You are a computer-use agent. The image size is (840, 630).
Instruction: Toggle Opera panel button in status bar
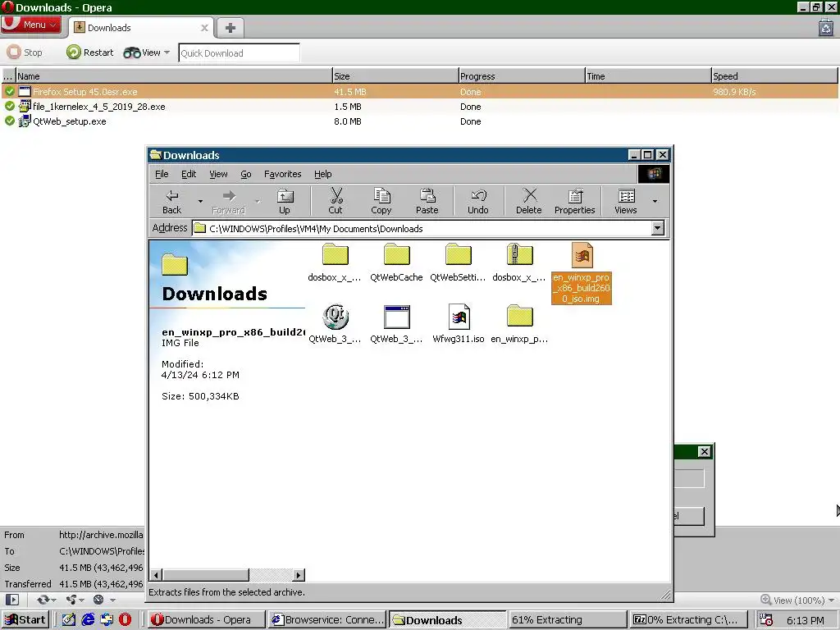tap(11, 600)
